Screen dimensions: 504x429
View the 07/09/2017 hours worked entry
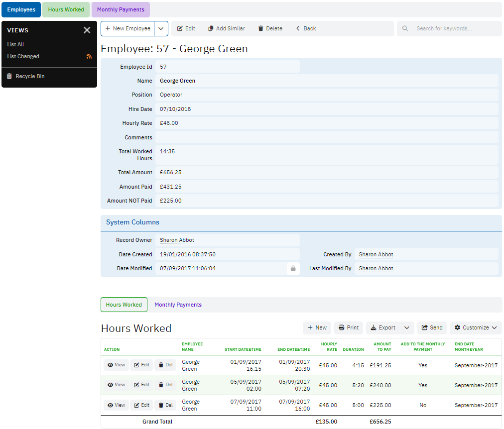click(x=116, y=405)
